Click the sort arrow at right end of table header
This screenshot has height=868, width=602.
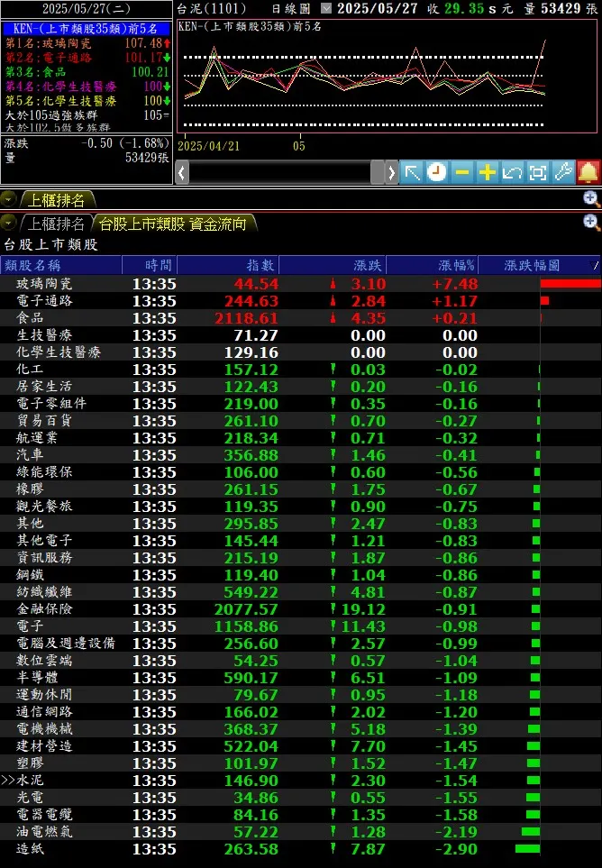point(596,266)
